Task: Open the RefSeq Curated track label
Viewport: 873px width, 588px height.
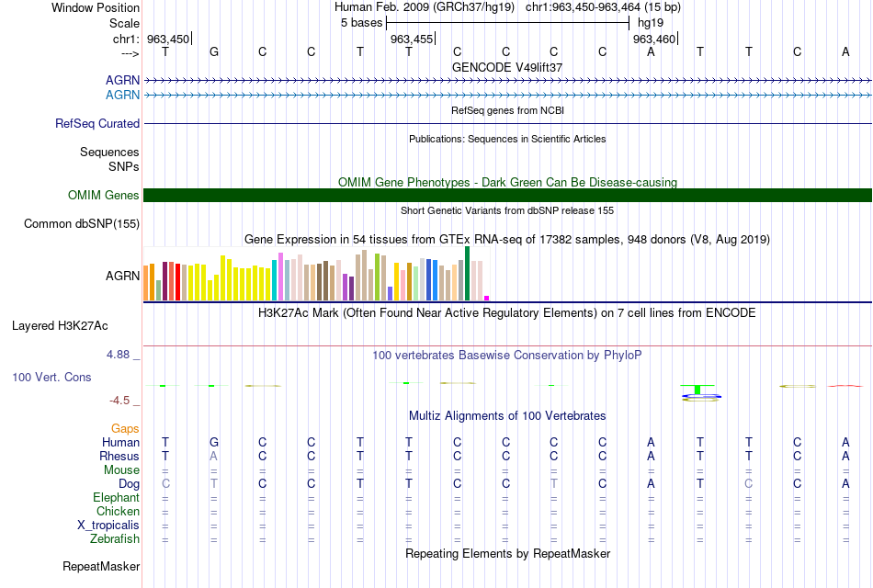Action: click(96, 124)
